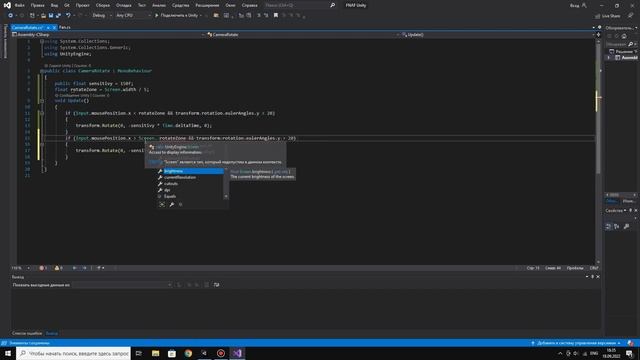Switch to the Fan.cs tab

point(65,27)
